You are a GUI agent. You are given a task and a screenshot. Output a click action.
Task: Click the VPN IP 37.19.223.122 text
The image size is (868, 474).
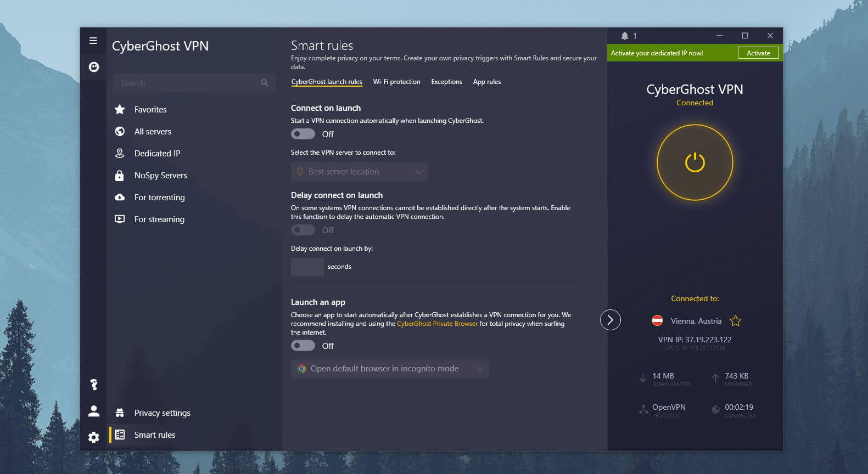[x=695, y=340]
